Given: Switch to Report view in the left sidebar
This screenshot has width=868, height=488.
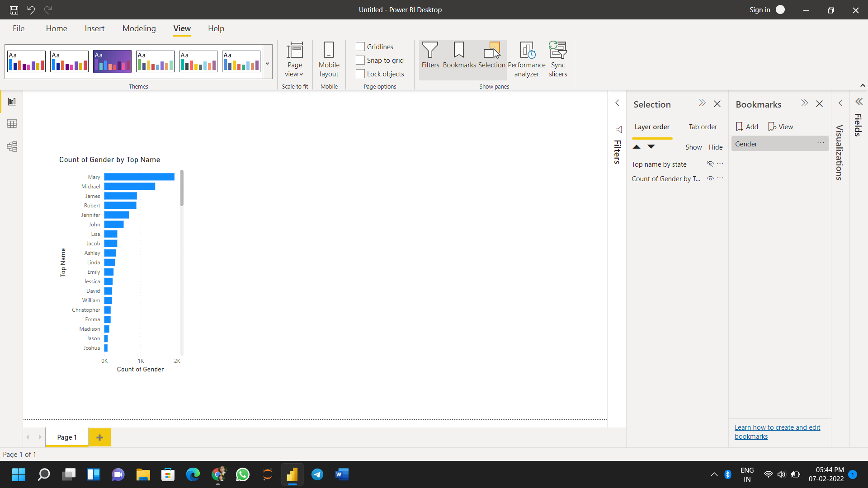Looking at the screenshot, I should click(x=12, y=101).
